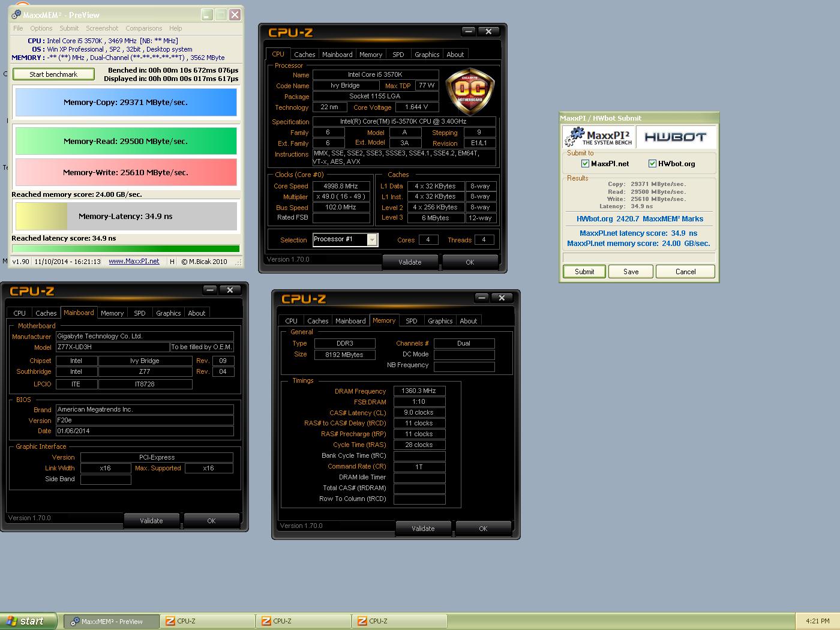Open the www.MaxxPI.net link

coord(134,262)
